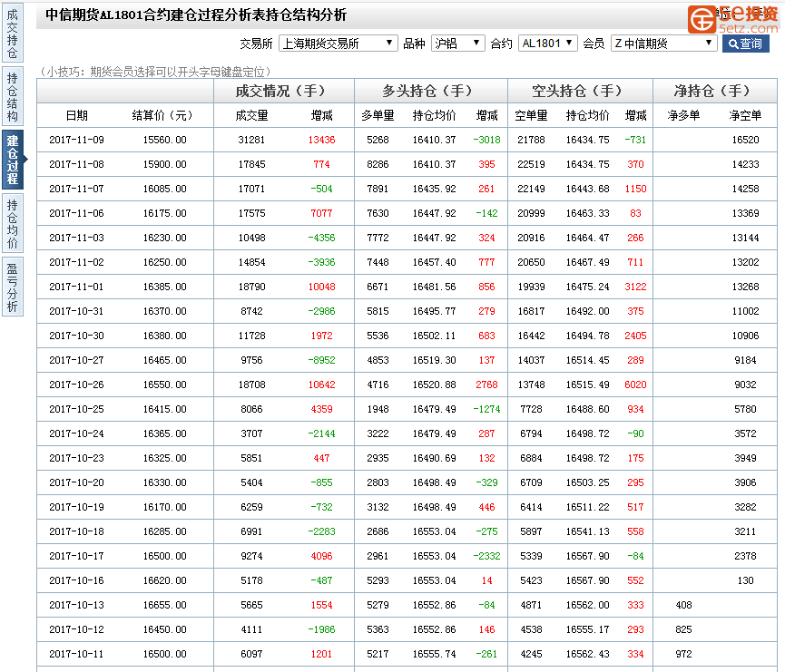Image resolution: width=785 pixels, height=672 pixels.
Task: Click the 多单量 column header
Action: click(x=378, y=115)
